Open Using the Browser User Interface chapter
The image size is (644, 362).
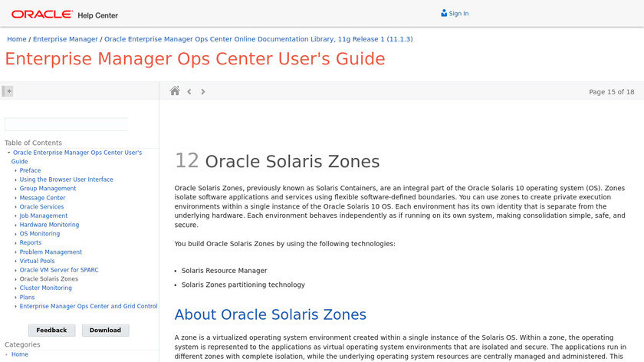point(66,179)
